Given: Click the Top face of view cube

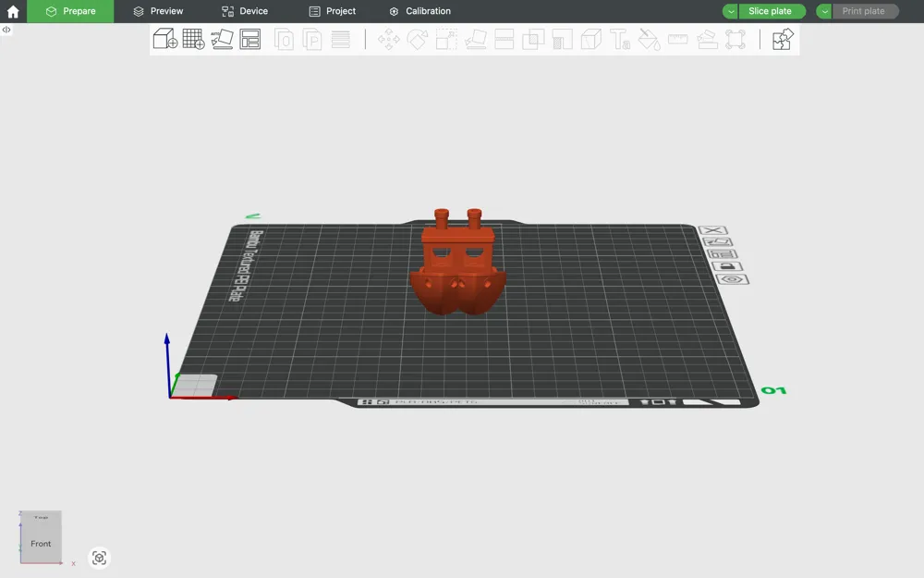Looking at the screenshot, I should click(42, 517).
